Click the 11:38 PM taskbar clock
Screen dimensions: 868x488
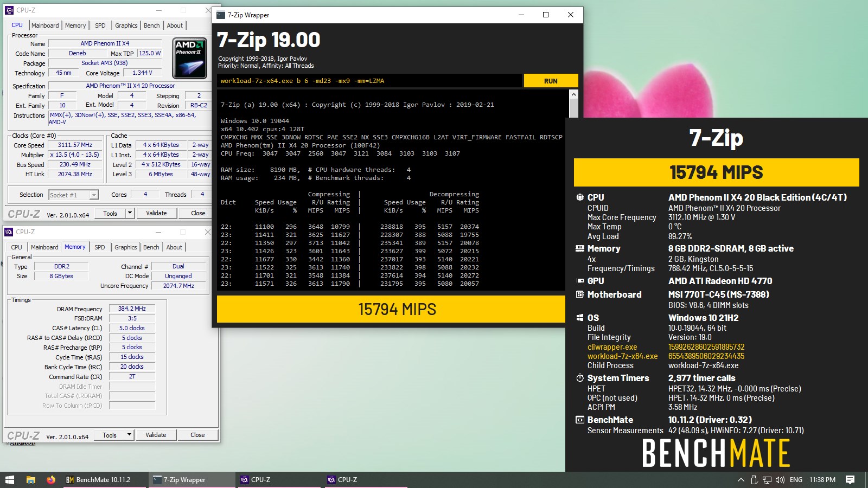coord(822,480)
